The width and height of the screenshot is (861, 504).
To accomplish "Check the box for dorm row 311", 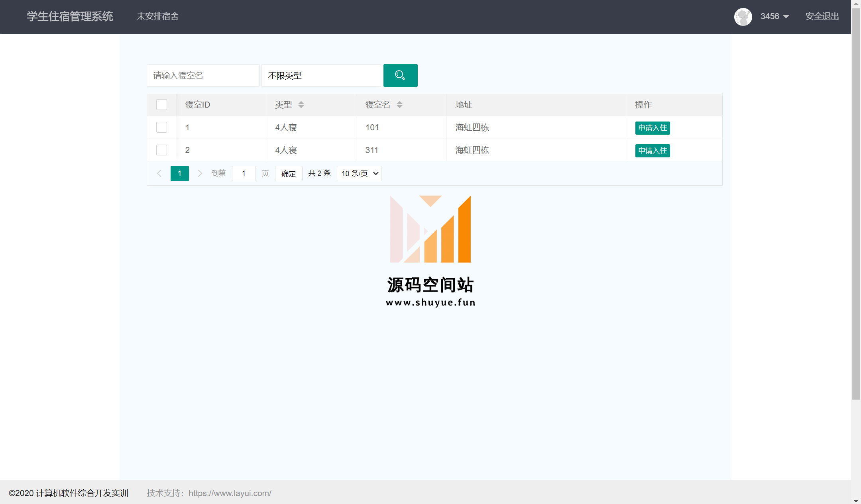I will pyautogui.click(x=161, y=150).
